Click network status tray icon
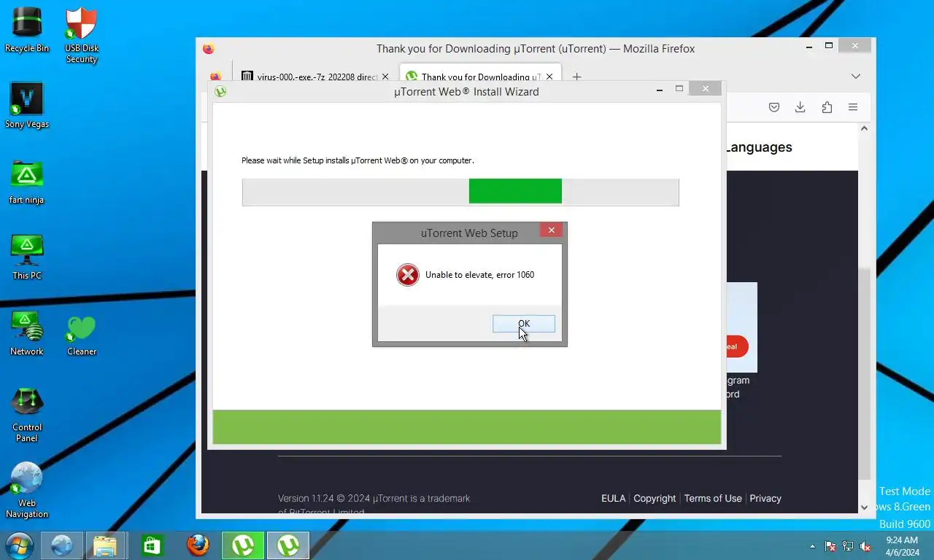Screen dimensions: 934x560 [848, 546]
